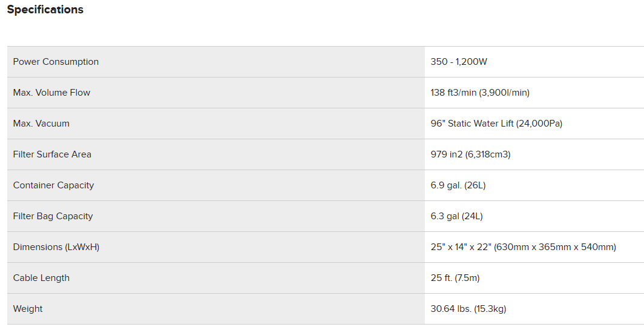Click the 96" Static Water Lift value
Viewport: 644px width, 327px height.
(472, 124)
